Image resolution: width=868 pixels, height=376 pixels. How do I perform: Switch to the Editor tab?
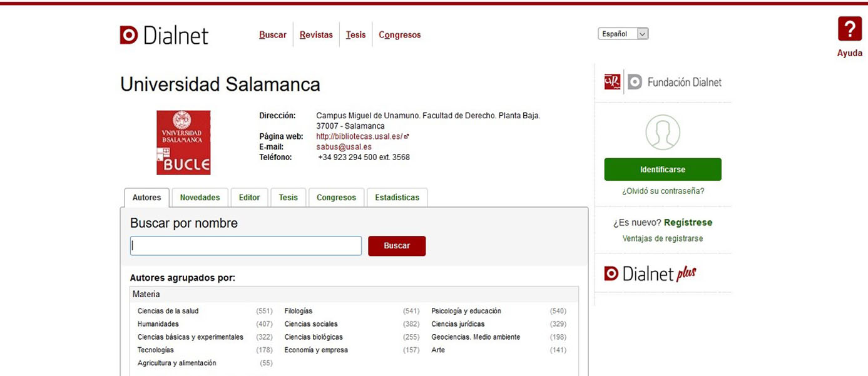[249, 198]
